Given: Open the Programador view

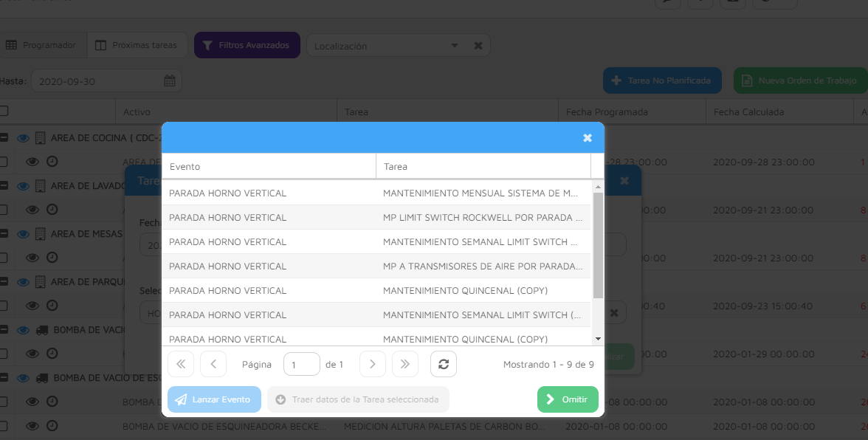Looking at the screenshot, I should point(41,45).
